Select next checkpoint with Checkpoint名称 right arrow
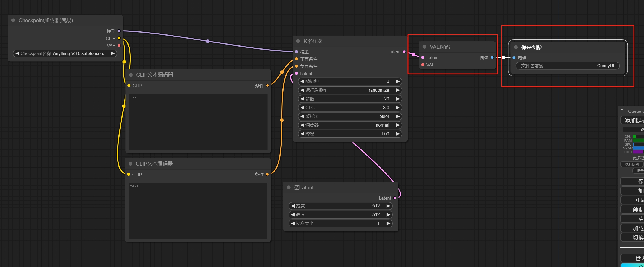The image size is (644, 267). coord(113,53)
